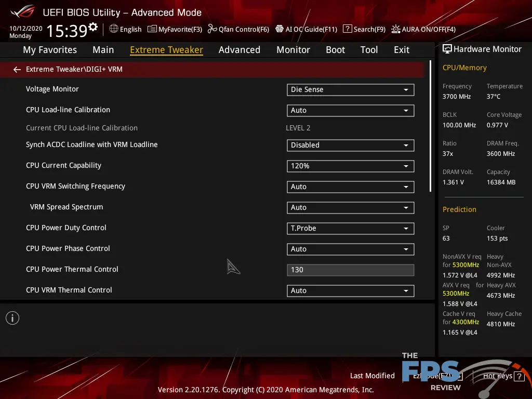Open clock settings gear icon
The height and width of the screenshot is (399, 532).
pos(93,26)
